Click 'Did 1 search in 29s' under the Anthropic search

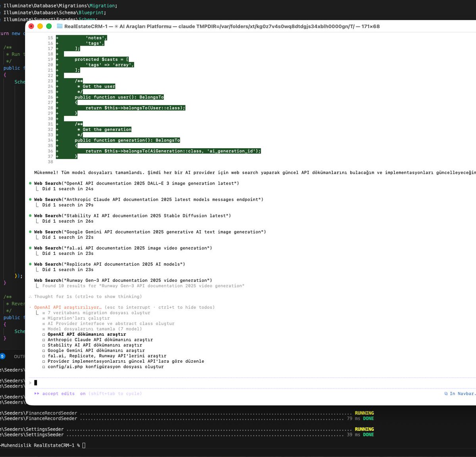(x=68, y=205)
